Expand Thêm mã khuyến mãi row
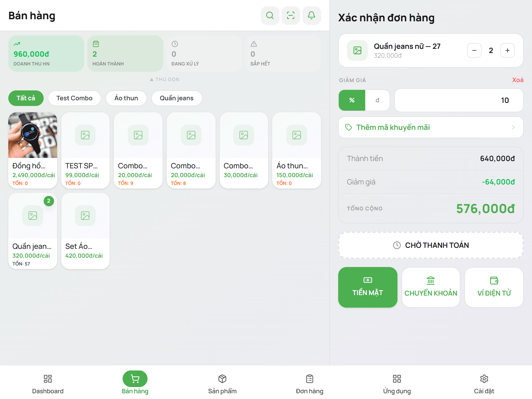 click(431, 127)
